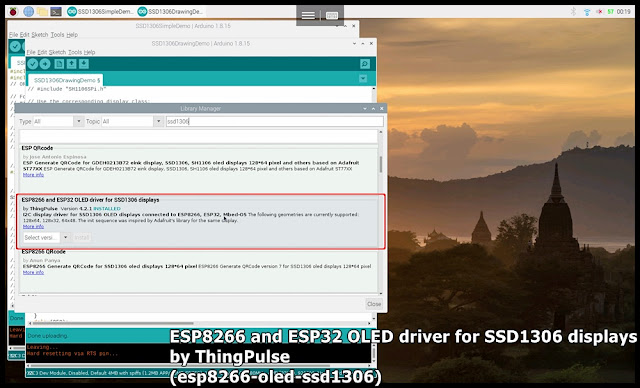Select the ESP8266 QRcode library entry title

[x=43, y=252]
